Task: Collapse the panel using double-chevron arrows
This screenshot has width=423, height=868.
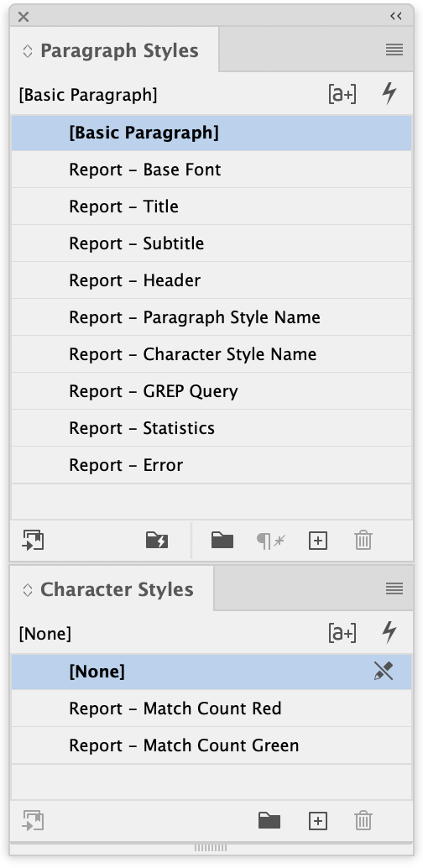Action: [x=396, y=16]
